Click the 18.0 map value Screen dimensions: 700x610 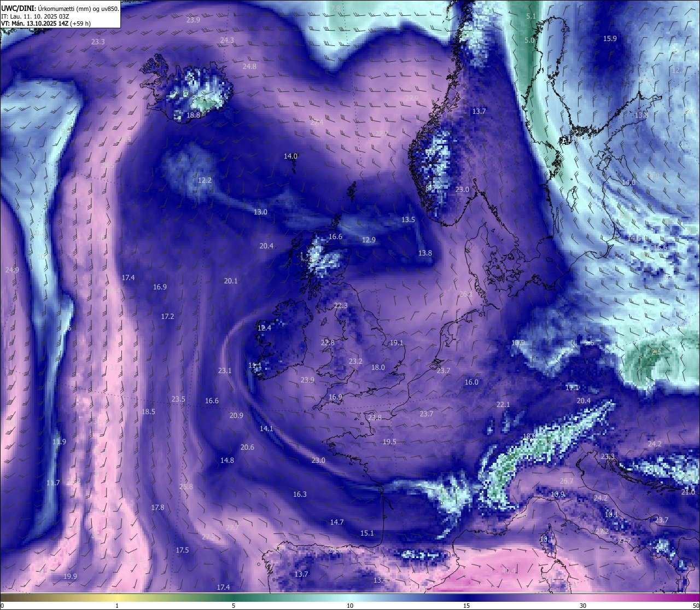pyautogui.click(x=378, y=367)
